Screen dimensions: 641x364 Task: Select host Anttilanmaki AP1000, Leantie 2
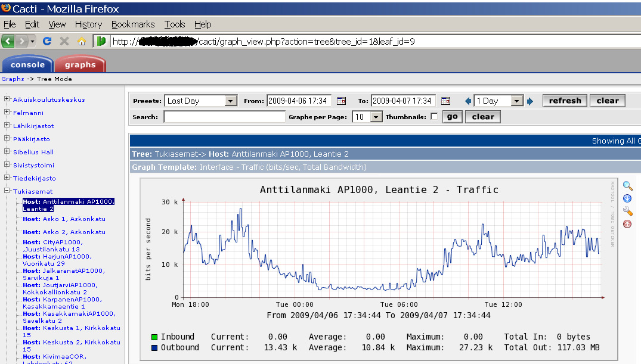pyautogui.click(x=69, y=205)
